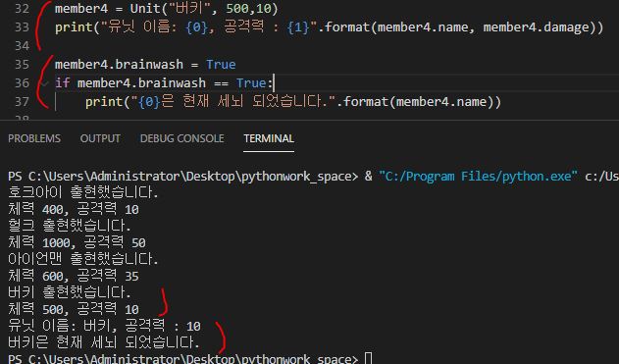The image size is (619, 364).
Task: Click terminal output 체력 1000, 공격력 50
Action: point(77,242)
